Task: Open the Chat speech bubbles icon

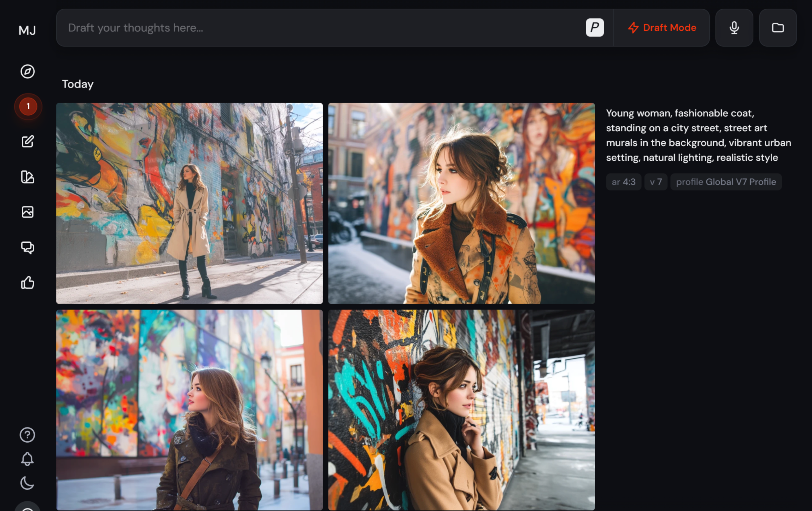Action: coord(28,247)
